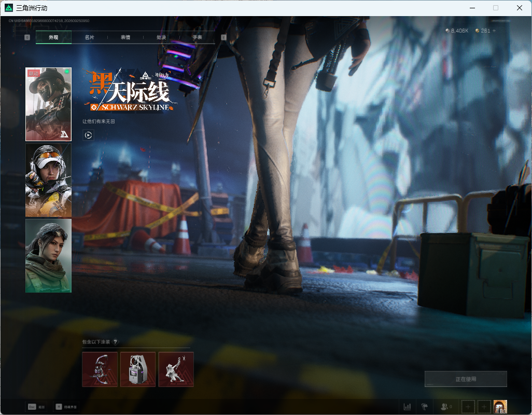532x415 pixels.
Task: Play the Schwarz Skyline preview video
Action: point(88,135)
